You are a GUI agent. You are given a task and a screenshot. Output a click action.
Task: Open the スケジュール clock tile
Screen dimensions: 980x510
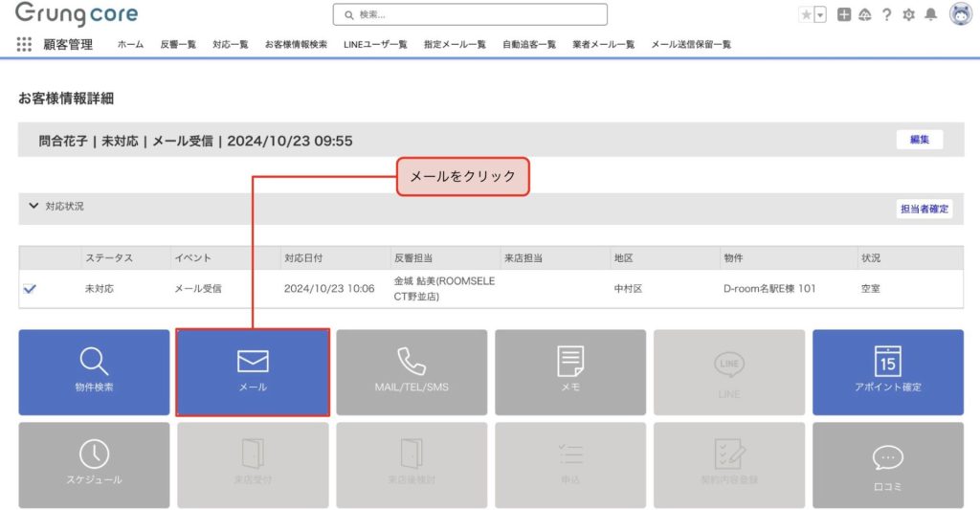point(94,464)
